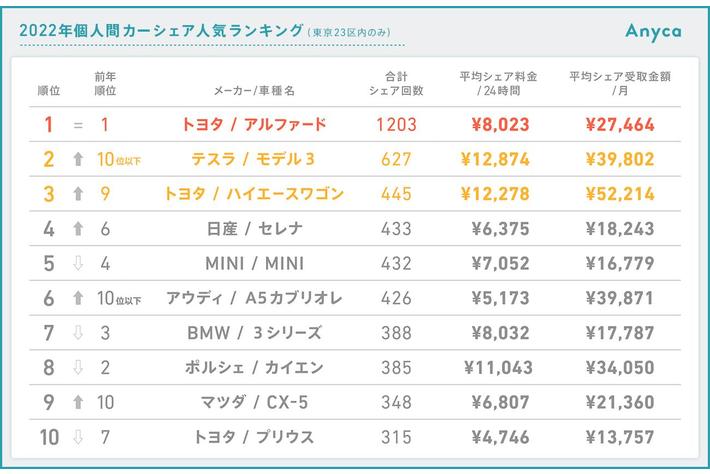
Task: Click the メーカー/車種名 column header
Action: pos(254,90)
